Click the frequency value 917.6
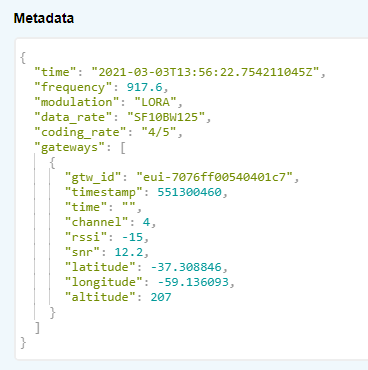The height and width of the screenshot is (370, 368). (144, 87)
